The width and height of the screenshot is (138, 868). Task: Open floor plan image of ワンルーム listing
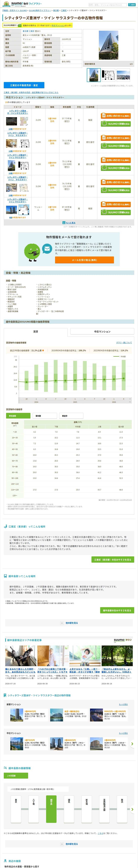24,210
